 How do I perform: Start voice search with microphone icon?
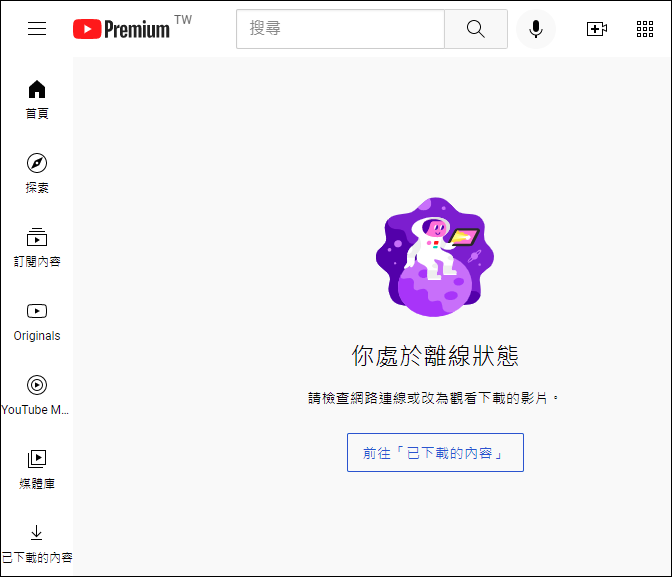tap(536, 29)
